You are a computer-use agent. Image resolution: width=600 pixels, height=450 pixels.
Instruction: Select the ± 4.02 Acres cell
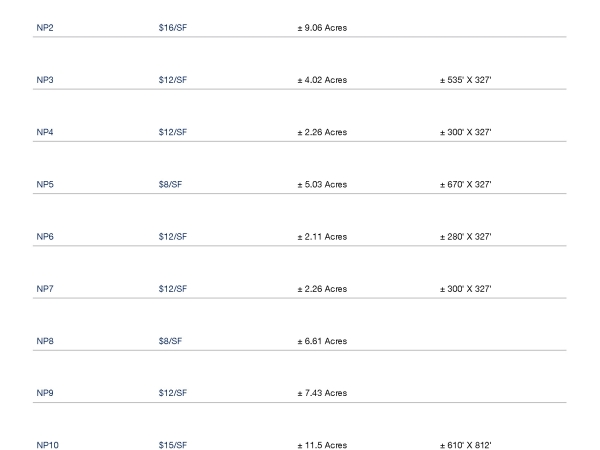(x=322, y=80)
